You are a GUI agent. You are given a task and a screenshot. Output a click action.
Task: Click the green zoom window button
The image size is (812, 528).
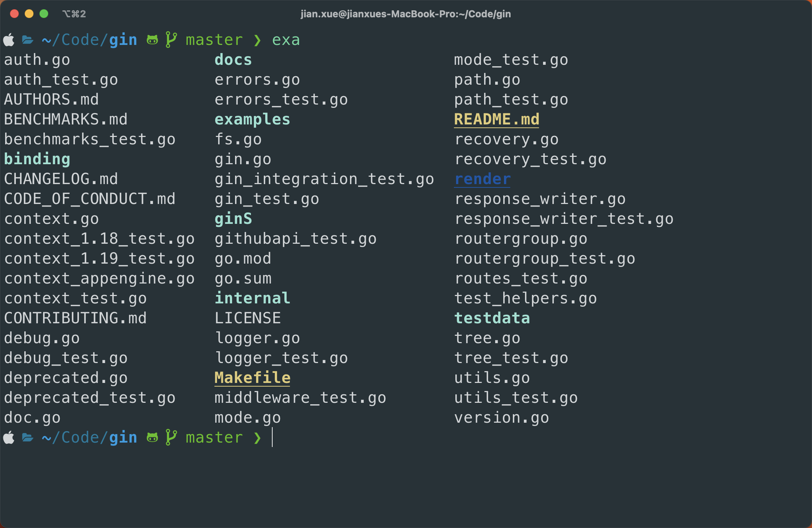pos(44,14)
